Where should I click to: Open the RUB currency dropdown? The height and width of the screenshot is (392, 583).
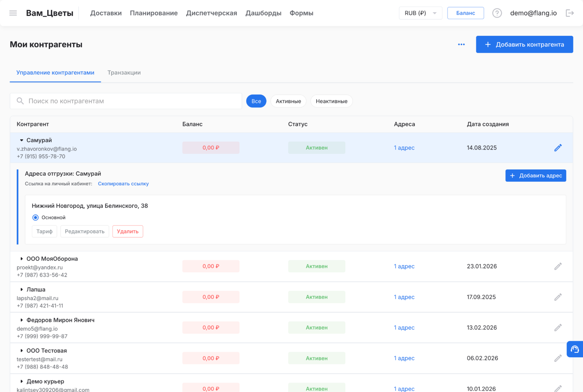(x=420, y=13)
